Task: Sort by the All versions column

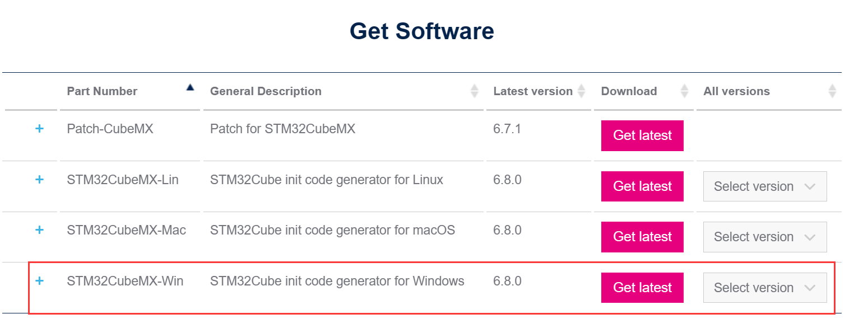Action: click(833, 91)
